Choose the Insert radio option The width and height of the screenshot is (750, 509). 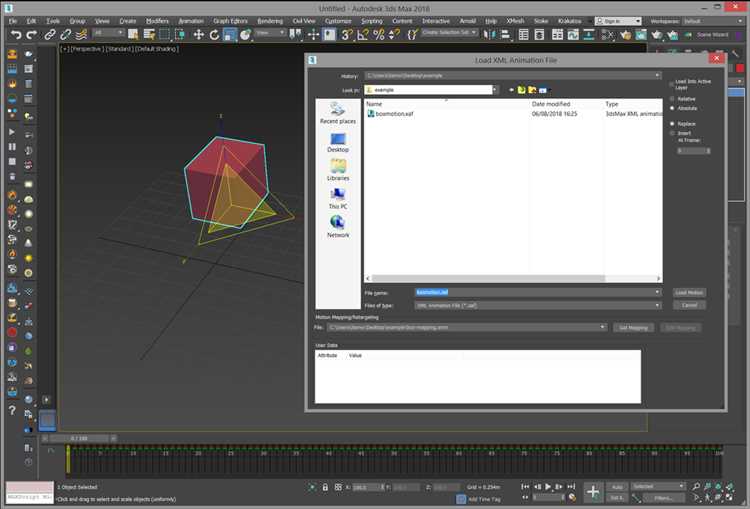coord(672,133)
